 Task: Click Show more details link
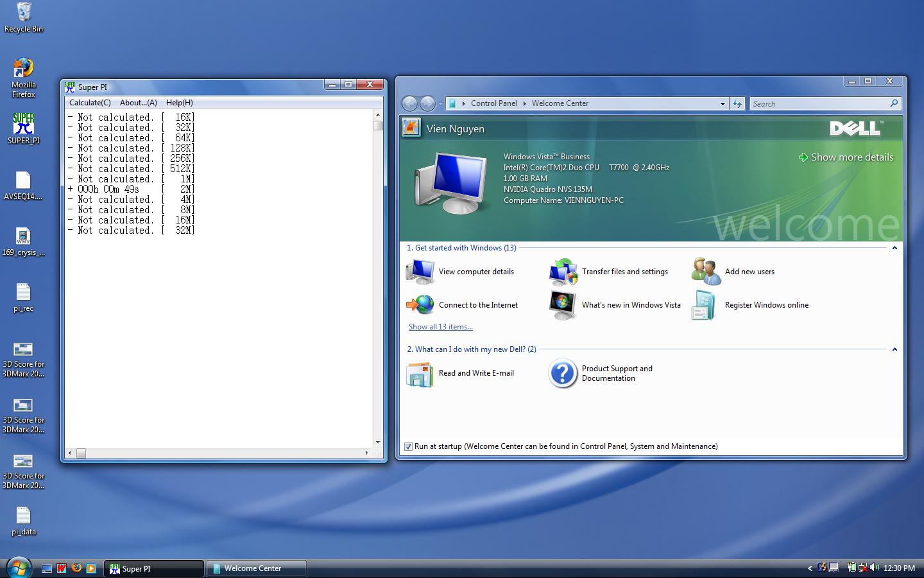coord(846,157)
